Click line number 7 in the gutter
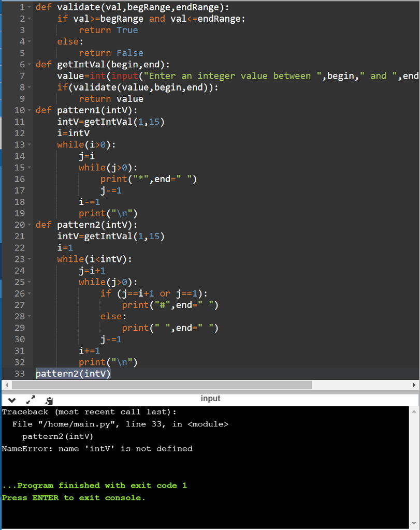Image resolution: width=420 pixels, height=530 pixels. point(22,76)
